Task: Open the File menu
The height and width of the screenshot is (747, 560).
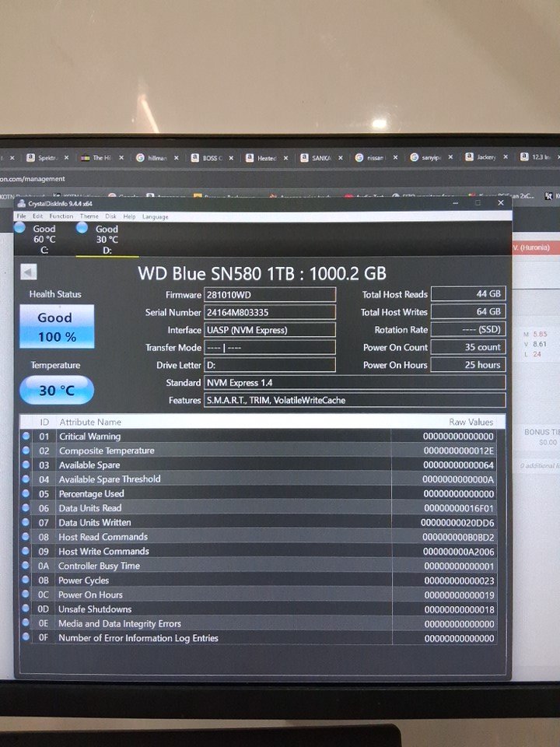Action: pos(21,216)
